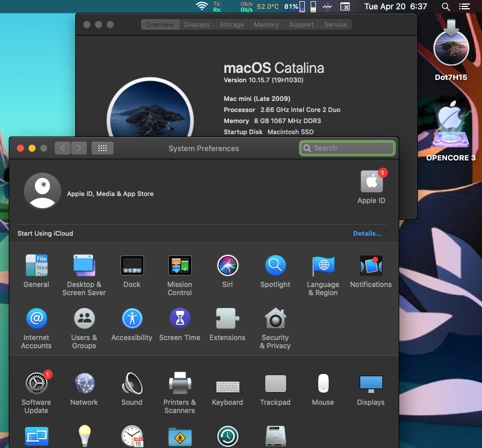Open Time Machine icon
Image resolution: width=482 pixels, height=448 pixels.
click(x=227, y=436)
